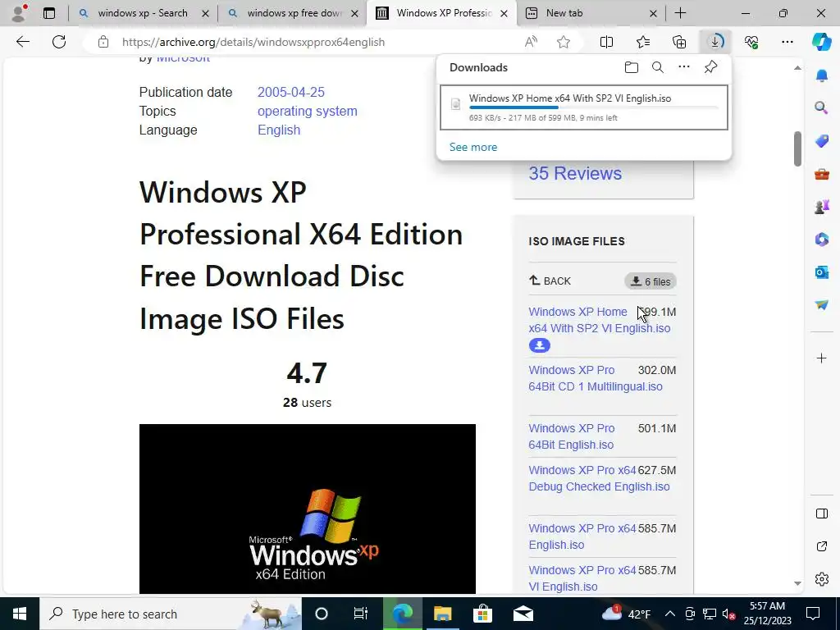Image resolution: width=840 pixels, height=630 pixels.
Task: View site information lock icon
Action: point(103,42)
